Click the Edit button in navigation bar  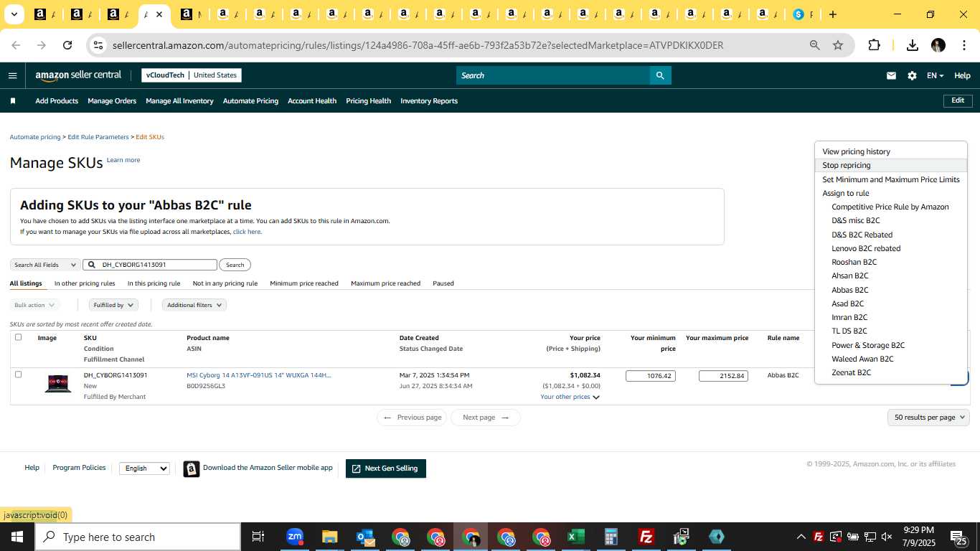(x=958, y=100)
